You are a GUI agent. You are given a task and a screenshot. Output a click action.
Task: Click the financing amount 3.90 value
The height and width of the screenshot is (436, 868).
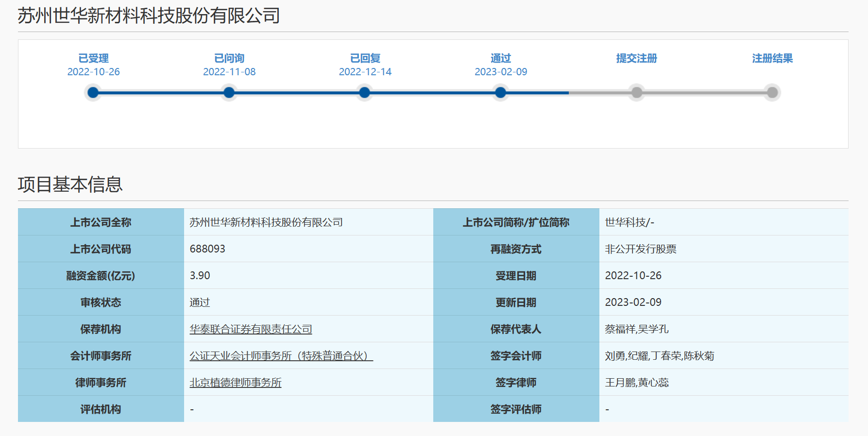pos(200,275)
